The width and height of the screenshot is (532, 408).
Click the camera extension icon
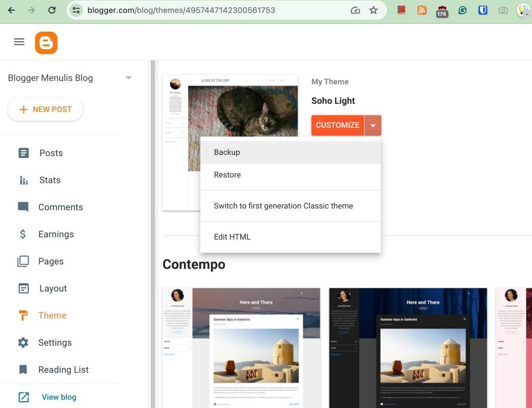click(x=503, y=10)
